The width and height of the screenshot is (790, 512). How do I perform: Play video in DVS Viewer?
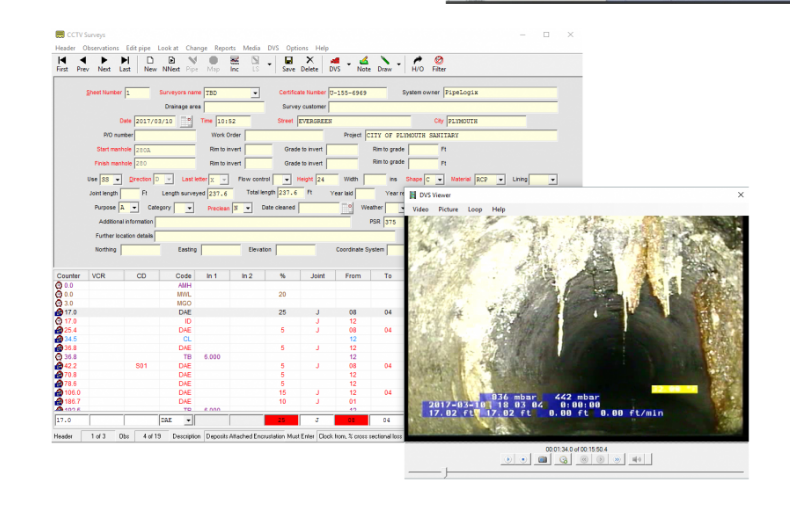click(x=508, y=460)
